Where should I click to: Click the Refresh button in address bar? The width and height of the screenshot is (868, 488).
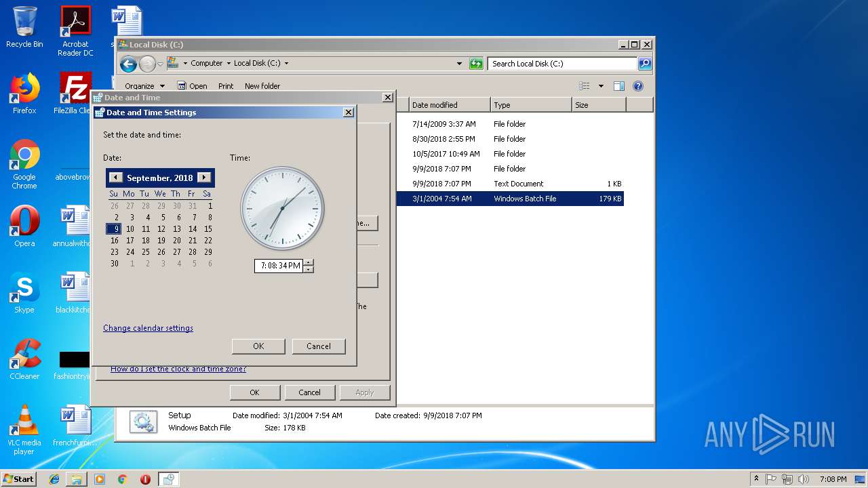coord(476,64)
